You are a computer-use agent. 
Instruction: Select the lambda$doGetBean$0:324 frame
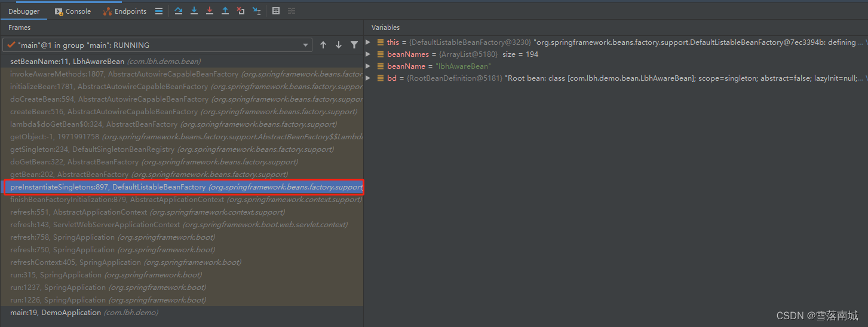click(182, 124)
